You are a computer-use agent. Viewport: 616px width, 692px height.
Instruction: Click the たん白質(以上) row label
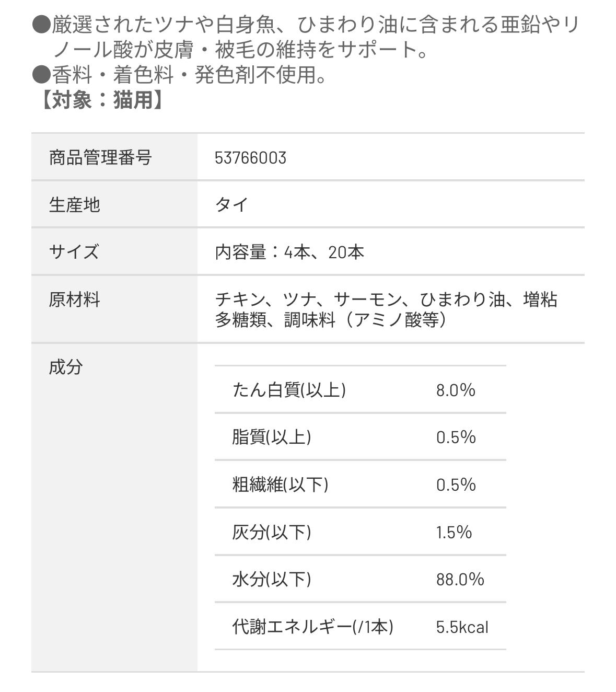289,390
